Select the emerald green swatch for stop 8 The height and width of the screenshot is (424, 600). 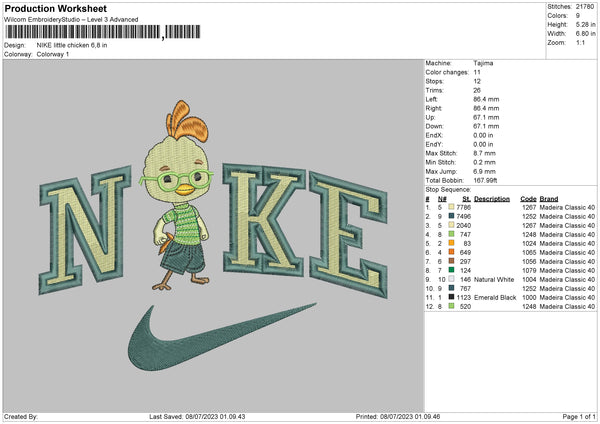tap(451, 270)
